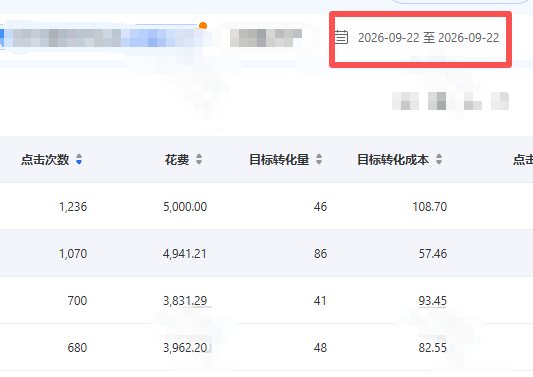Screen dimensions: 533x377
Task: Select the spend value 3,962.20
Action: (x=185, y=348)
